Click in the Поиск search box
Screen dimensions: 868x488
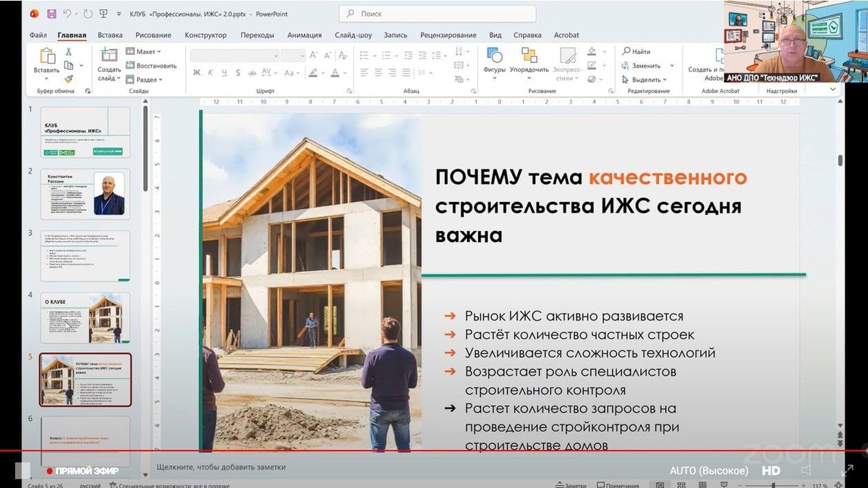[x=438, y=14]
